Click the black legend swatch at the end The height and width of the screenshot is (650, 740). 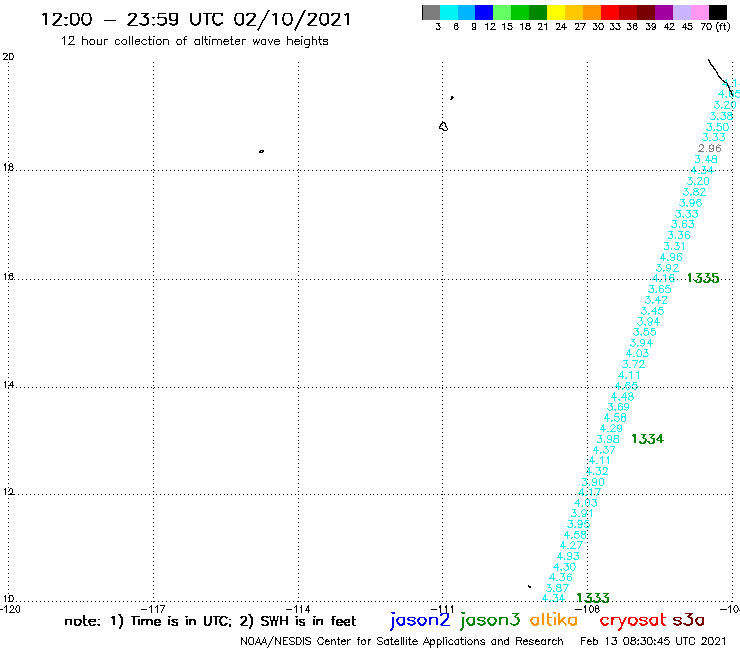click(x=718, y=12)
